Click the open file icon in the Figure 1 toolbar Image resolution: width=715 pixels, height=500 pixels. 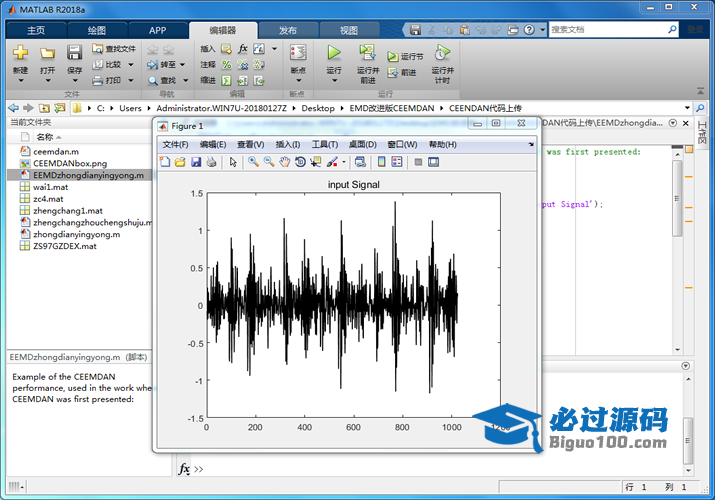180,162
